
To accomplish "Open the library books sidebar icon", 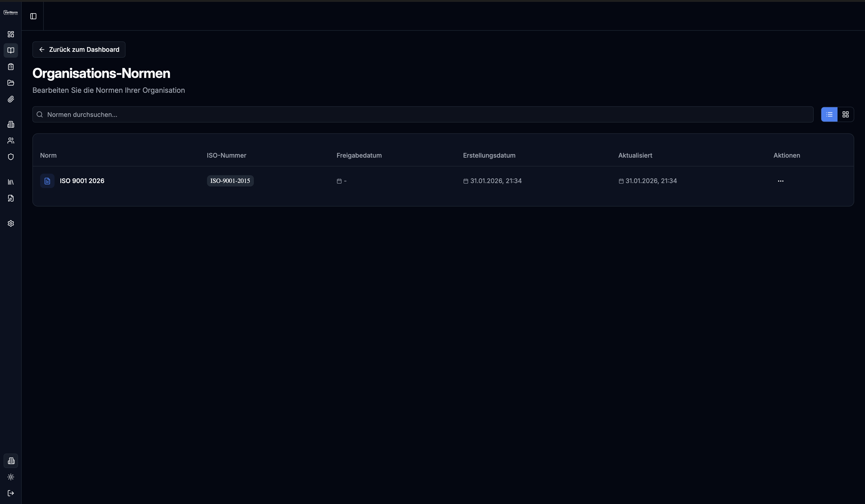I will click(x=11, y=182).
